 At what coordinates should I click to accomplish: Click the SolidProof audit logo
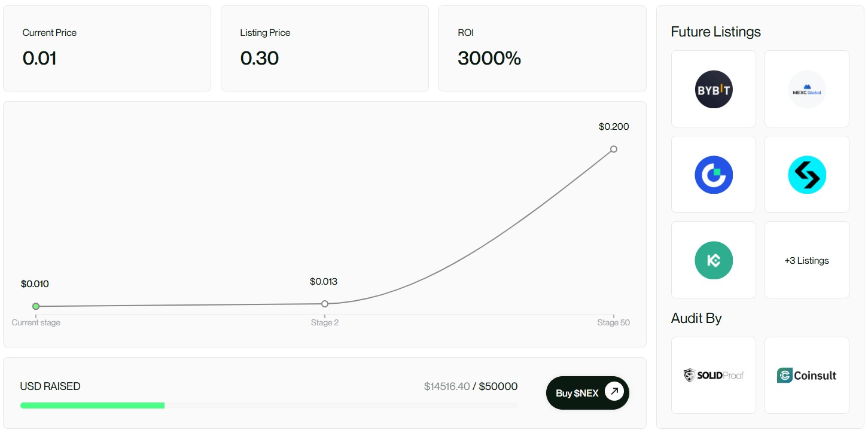tap(714, 375)
